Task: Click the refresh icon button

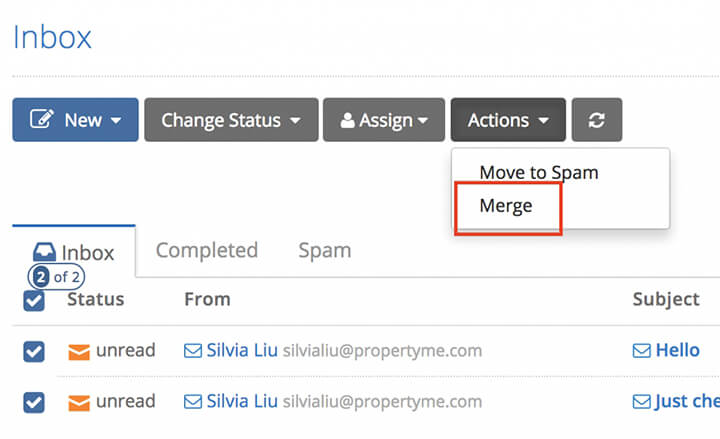Action: tap(596, 120)
